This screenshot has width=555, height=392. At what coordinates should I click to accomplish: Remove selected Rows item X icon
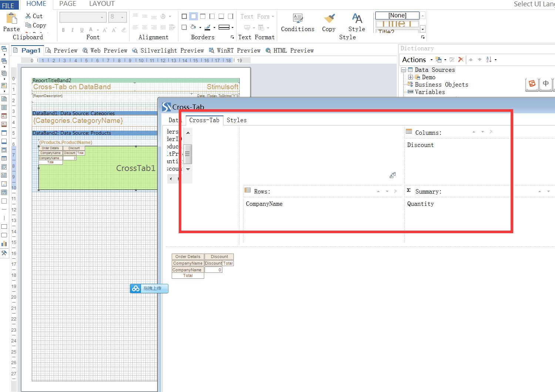pos(396,191)
